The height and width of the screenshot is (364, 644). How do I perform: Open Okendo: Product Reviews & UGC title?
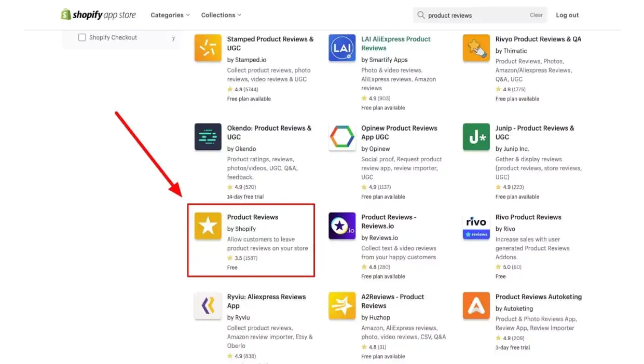tap(269, 133)
